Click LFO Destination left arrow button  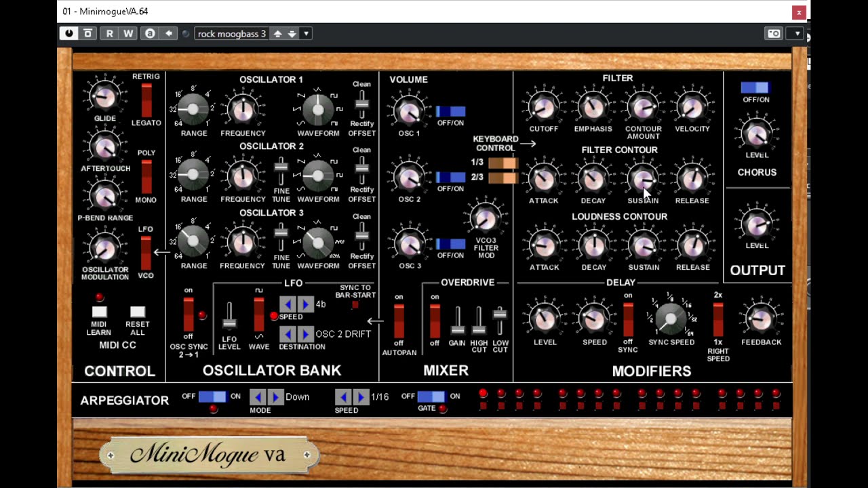pos(288,334)
